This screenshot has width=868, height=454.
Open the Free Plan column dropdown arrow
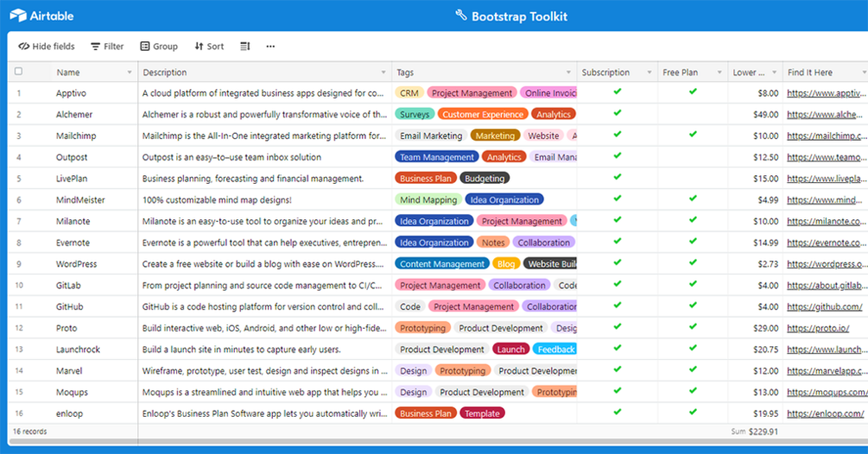click(719, 73)
